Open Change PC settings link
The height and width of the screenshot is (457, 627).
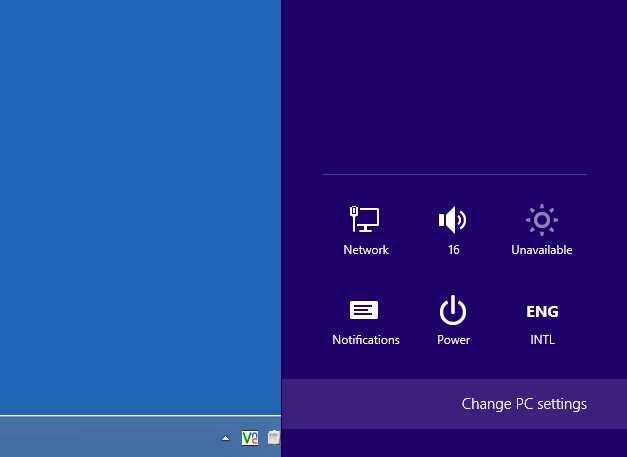tap(524, 404)
